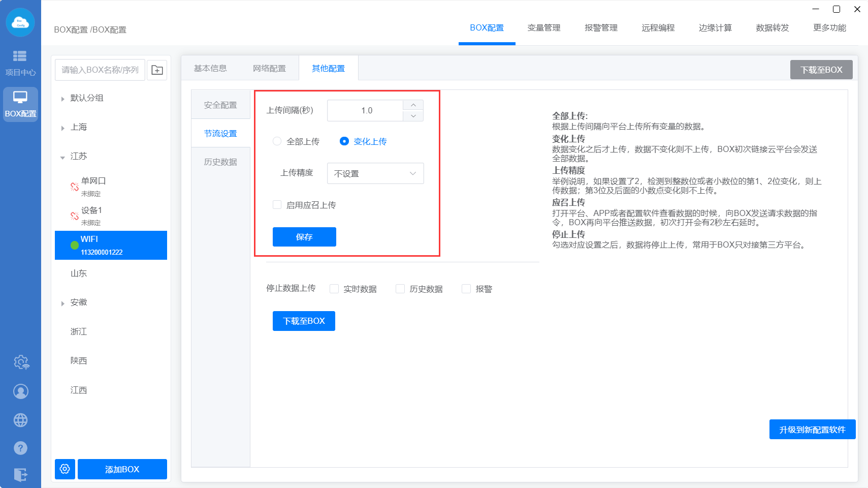Click the globe language icon
Screen dimensions: 868x488
[21, 420]
